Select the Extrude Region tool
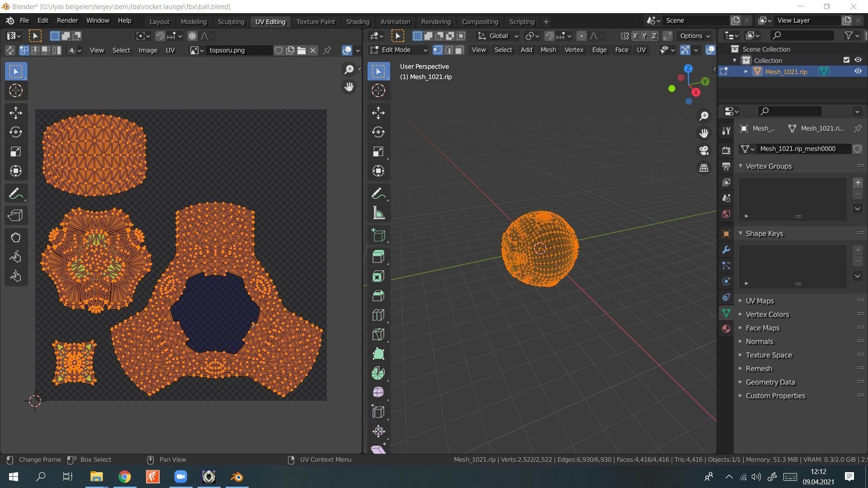 [x=378, y=257]
